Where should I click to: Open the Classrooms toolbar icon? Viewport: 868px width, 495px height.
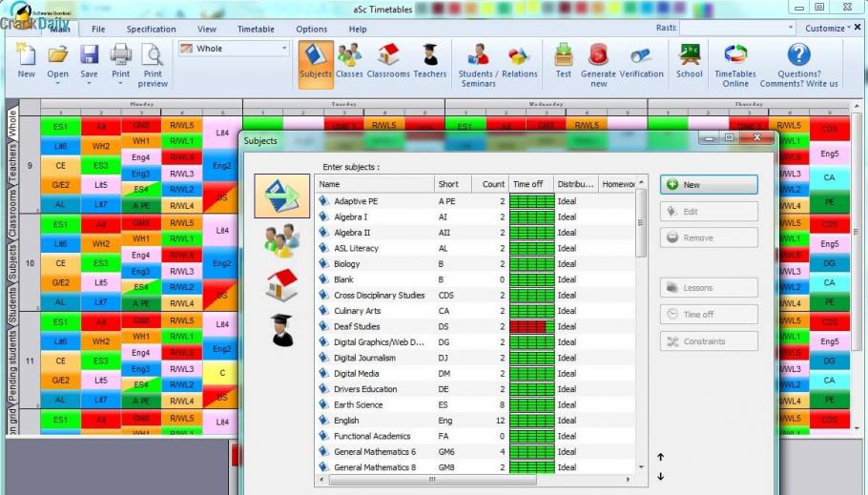tap(388, 61)
